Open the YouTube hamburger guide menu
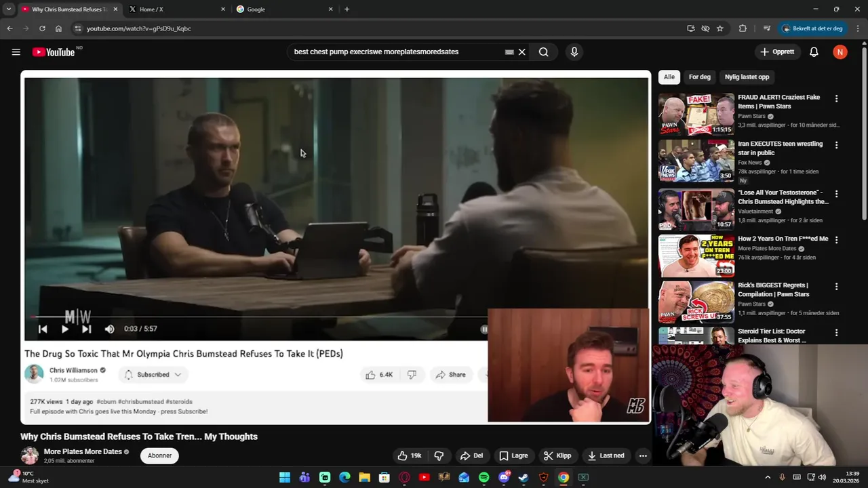The image size is (868, 488). click(16, 52)
